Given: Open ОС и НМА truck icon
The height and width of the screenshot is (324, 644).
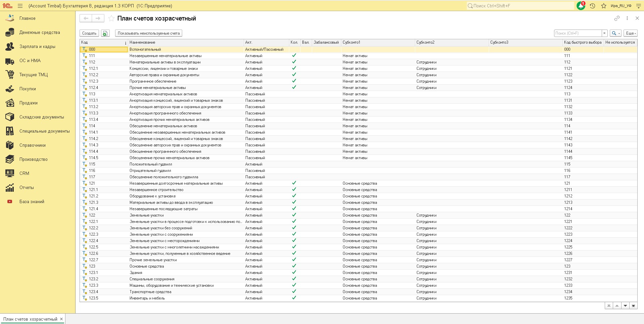Looking at the screenshot, I should (10, 61).
